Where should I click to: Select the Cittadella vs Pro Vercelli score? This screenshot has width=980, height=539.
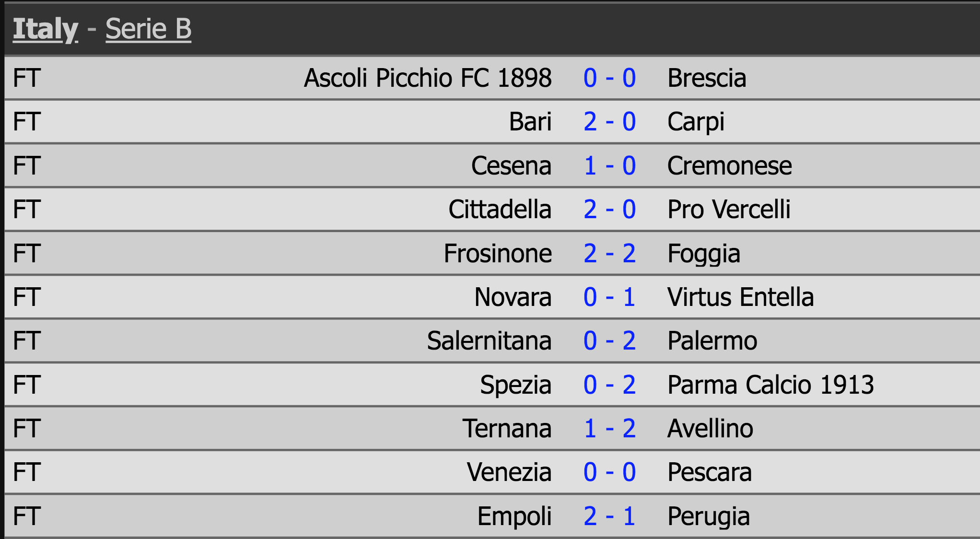(x=609, y=210)
